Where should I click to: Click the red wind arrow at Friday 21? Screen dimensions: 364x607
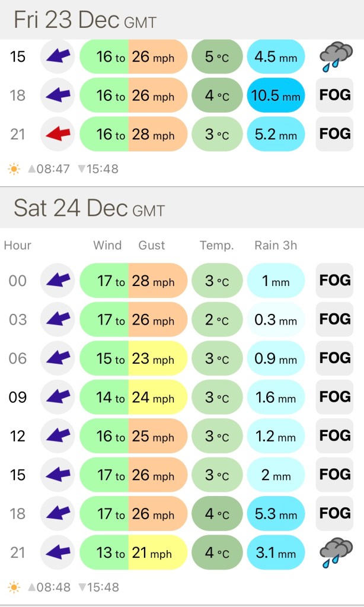(58, 134)
